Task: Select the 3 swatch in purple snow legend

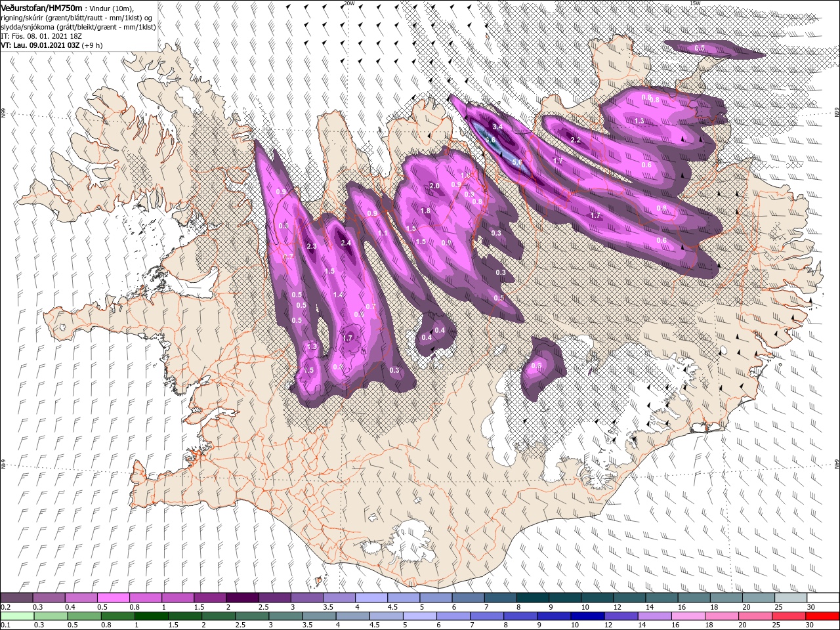Action: click(306, 598)
